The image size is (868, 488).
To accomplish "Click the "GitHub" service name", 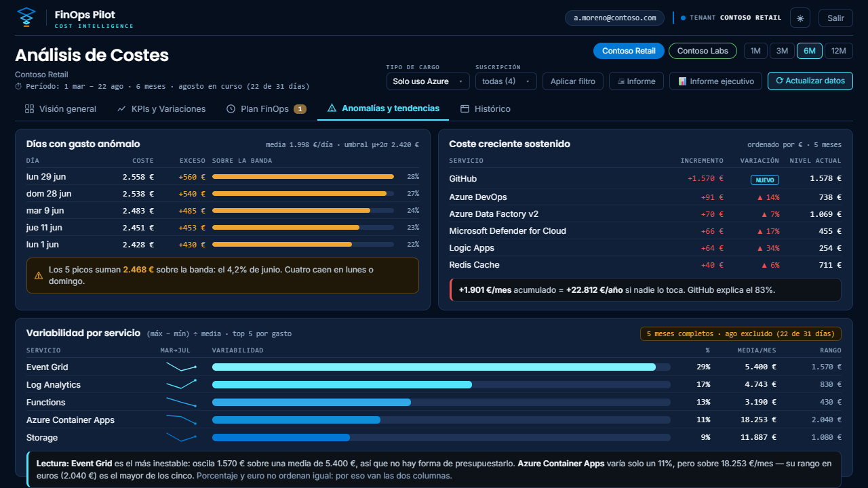I will [463, 179].
